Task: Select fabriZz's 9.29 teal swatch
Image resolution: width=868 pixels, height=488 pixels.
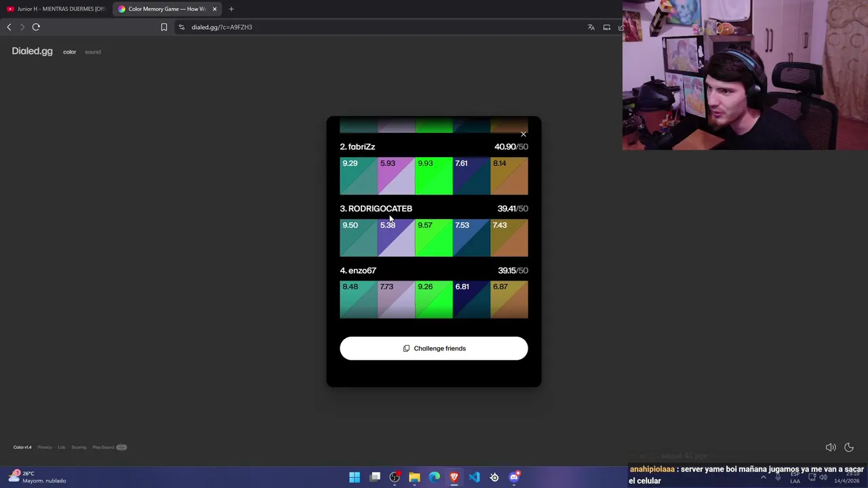Action: point(359,176)
